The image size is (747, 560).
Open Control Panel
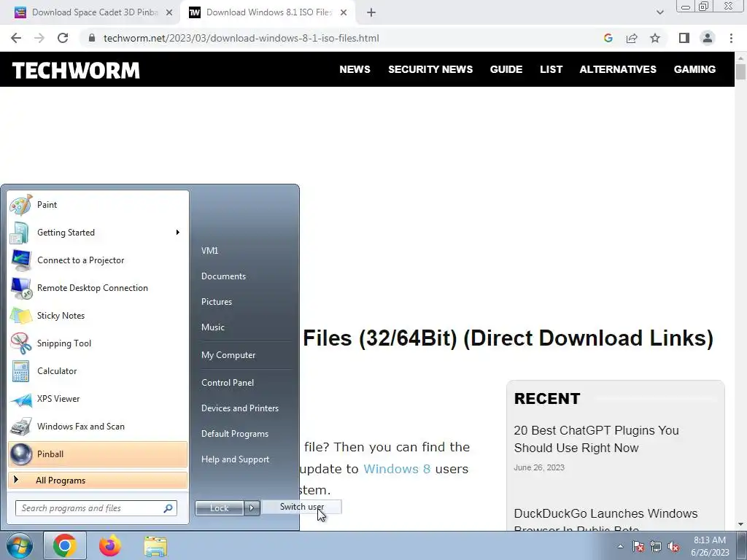click(x=228, y=383)
